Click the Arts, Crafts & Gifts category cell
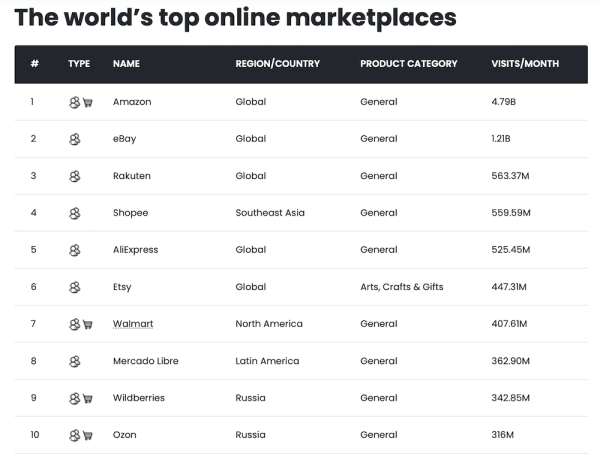Screen dimensions: 600x460 [x=401, y=287]
